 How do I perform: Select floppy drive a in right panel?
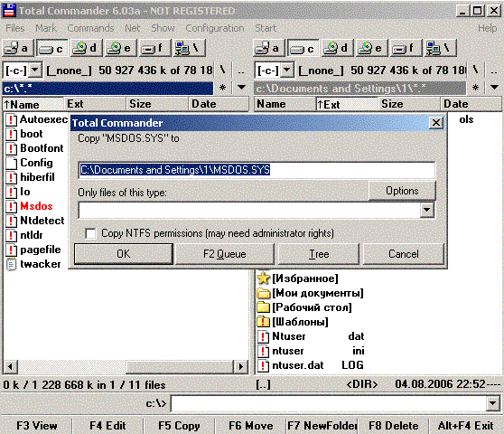(x=269, y=48)
